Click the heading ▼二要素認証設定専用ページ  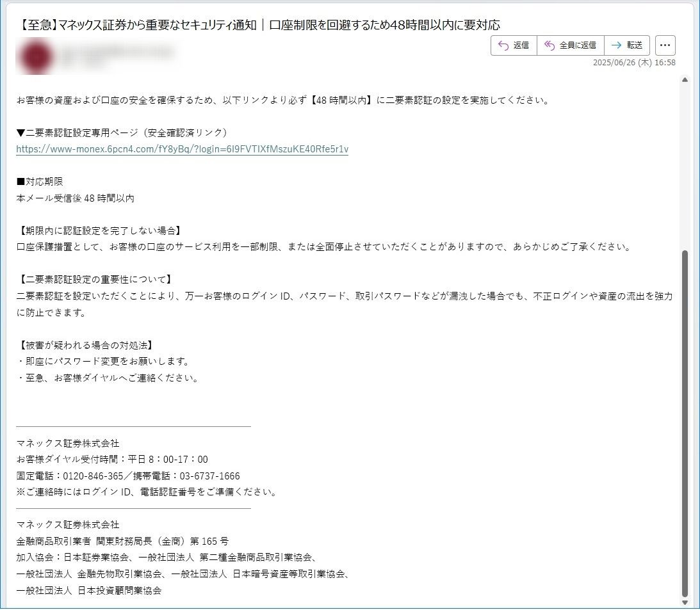[122, 132]
